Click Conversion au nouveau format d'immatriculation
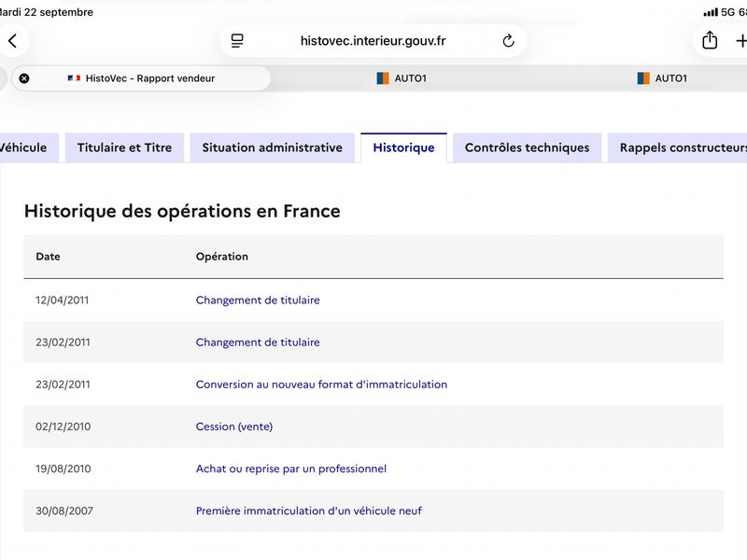The image size is (747, 560). click(321, 385)
